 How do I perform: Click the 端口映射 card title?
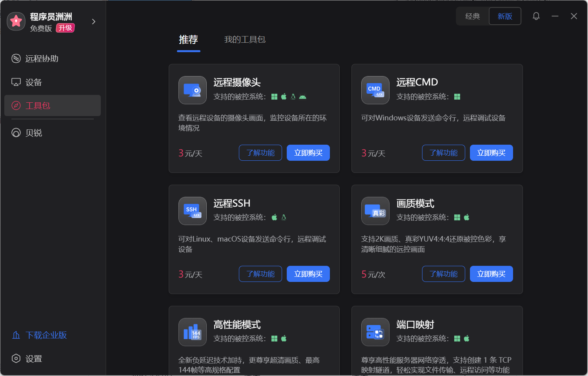[x=415, y=325]
